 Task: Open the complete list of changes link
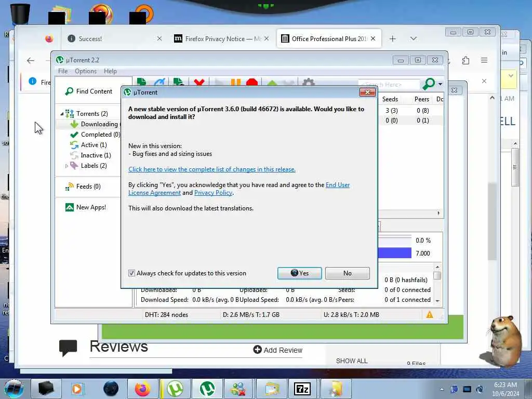pyautogui.click(x=212, y=169)
